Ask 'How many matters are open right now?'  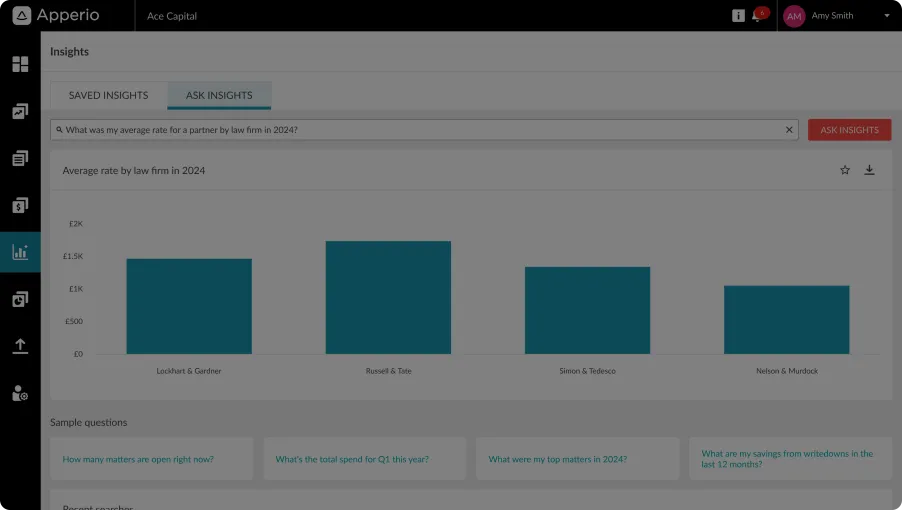click(151, 459)
